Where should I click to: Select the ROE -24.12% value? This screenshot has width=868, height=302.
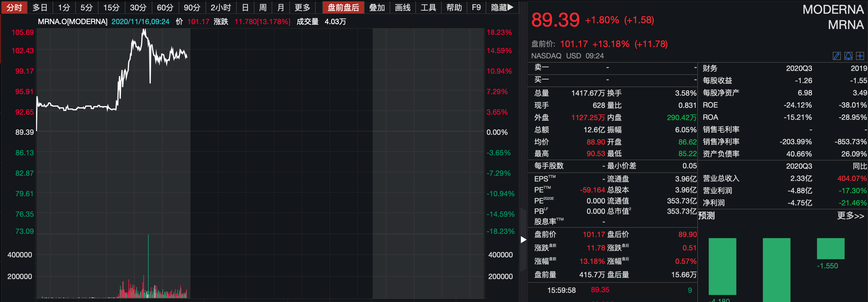click(798, 105)
